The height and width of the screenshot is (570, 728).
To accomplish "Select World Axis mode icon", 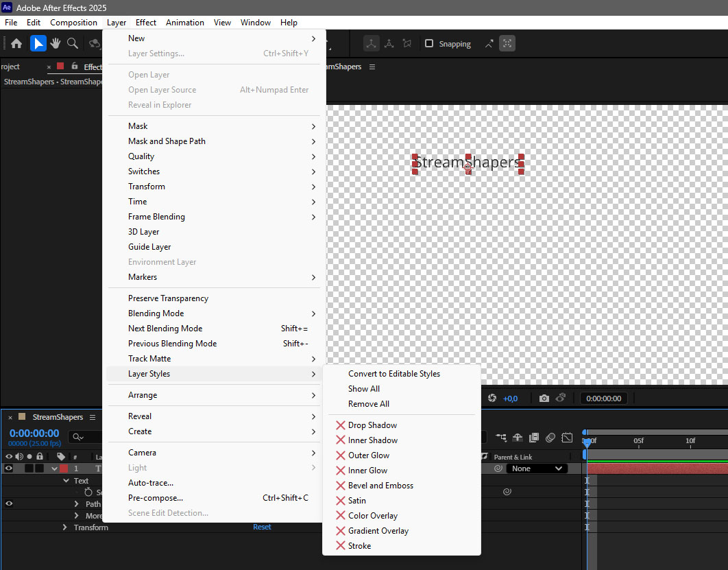I will pos(389,44).
